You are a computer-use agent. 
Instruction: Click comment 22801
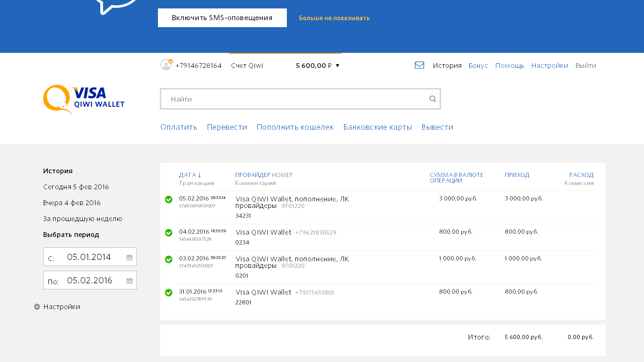tap(244, 303)
